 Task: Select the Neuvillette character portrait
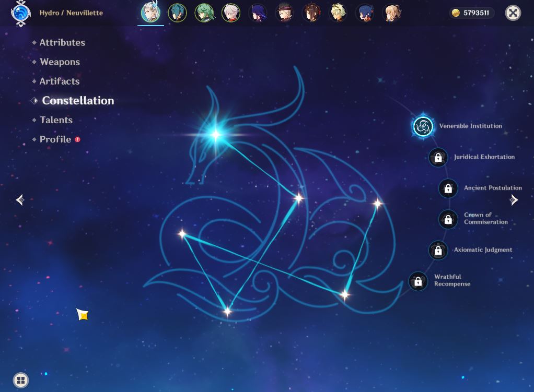[150, 13]
